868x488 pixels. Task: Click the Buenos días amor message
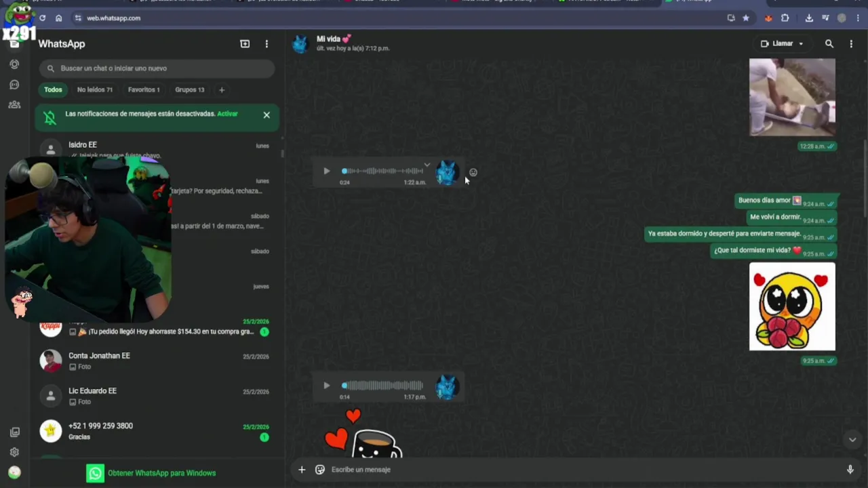(785, 201)
